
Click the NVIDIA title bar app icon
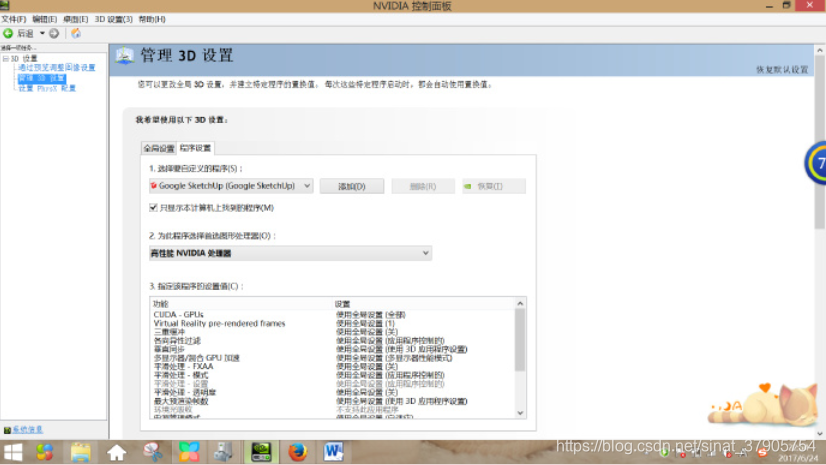5,5
